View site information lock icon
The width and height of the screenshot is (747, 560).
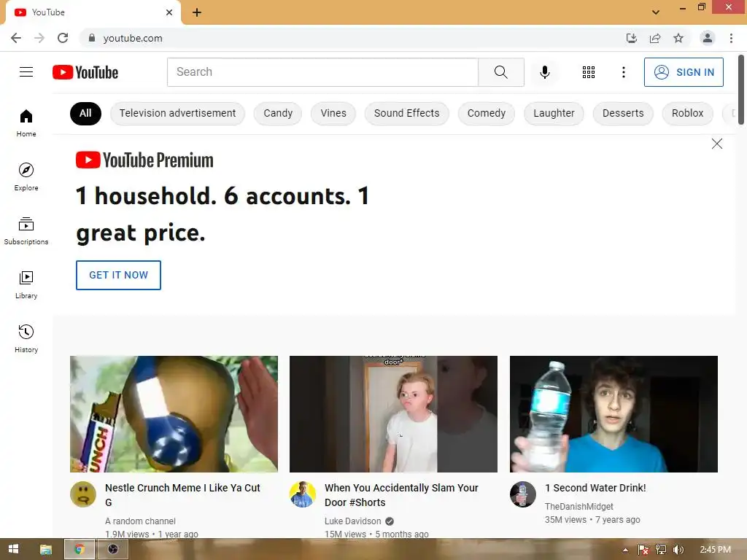92,38
